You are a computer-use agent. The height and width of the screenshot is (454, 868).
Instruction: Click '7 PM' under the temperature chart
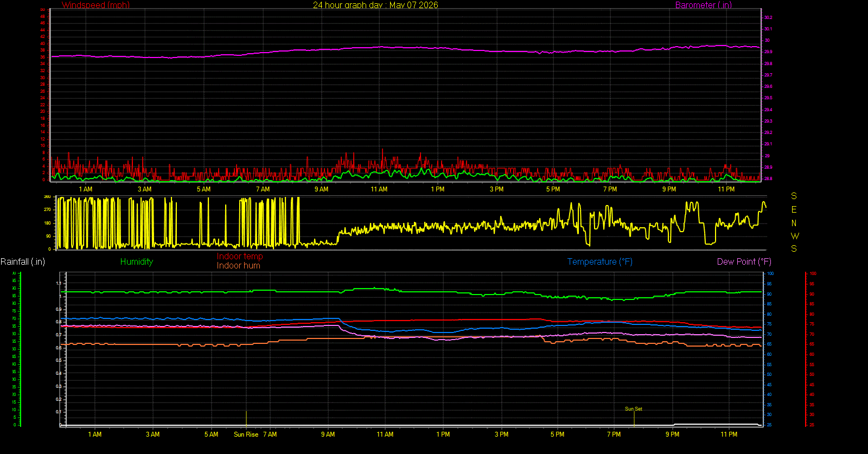click(614, 434)
